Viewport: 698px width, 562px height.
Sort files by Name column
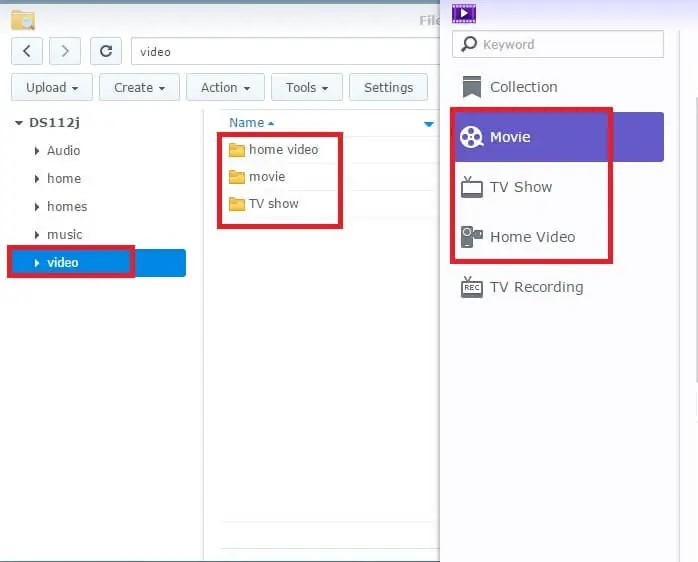251,122
